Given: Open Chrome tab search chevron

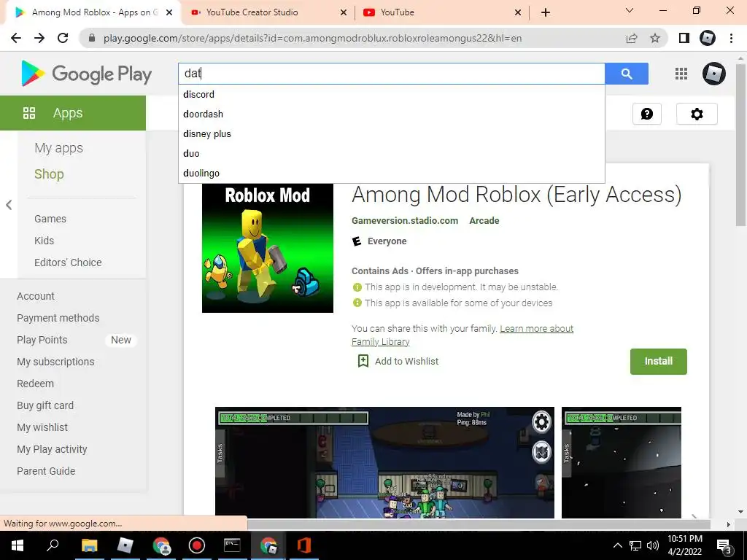Looking at the screenshot, I should pos(630,10).
